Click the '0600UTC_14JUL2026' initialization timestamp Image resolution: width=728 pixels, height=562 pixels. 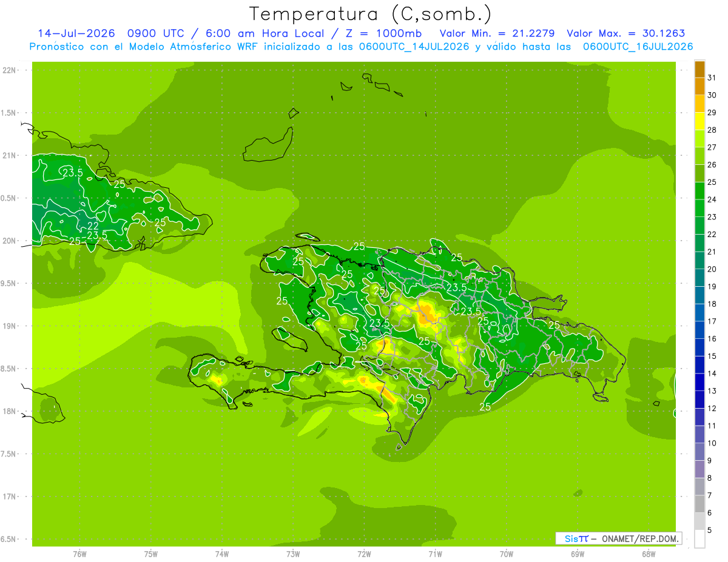[x=414, y=47]
